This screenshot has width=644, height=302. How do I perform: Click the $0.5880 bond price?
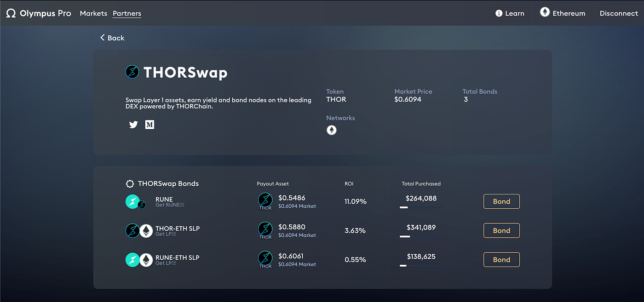(292, 227)
